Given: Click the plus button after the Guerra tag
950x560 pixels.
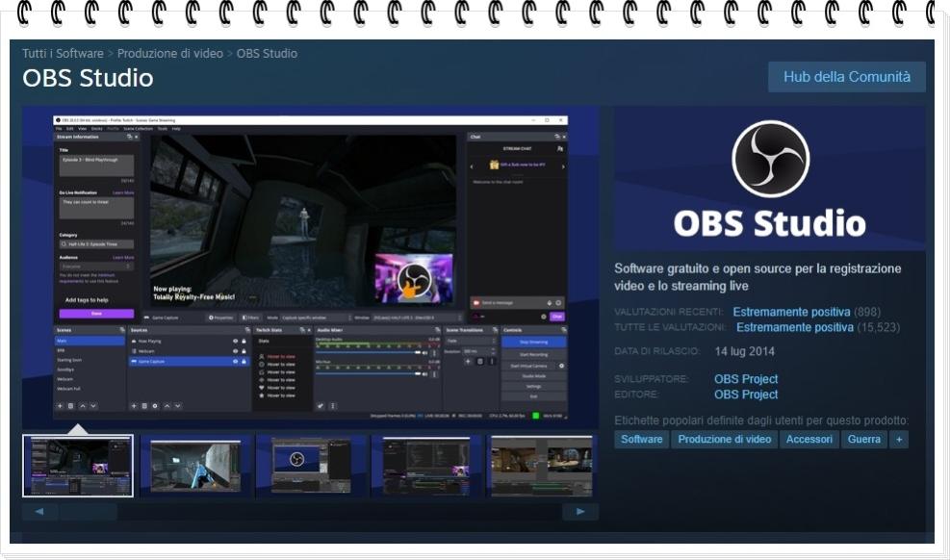Looking at the screenshot, I should [899, 439].
